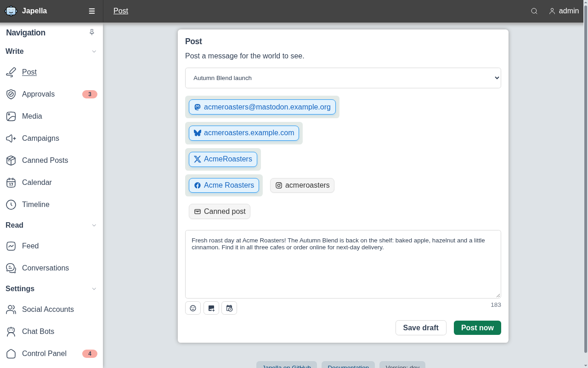588x368 pixels.
Task: Click the Canned Posts box icon
Action: click(11, 161)
